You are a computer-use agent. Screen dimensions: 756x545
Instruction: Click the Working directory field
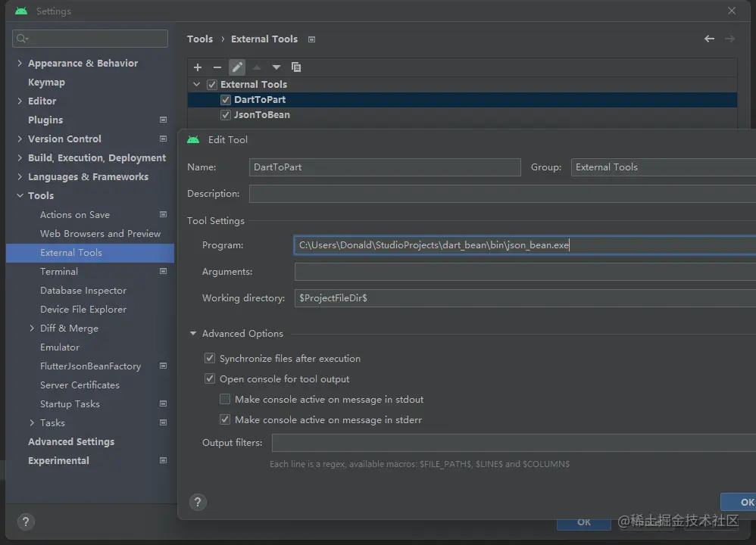coord(525,298)
